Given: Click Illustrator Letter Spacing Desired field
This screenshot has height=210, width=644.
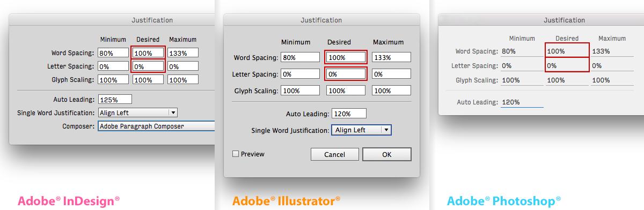Looking at the screenshot, I should pos(346,74).
